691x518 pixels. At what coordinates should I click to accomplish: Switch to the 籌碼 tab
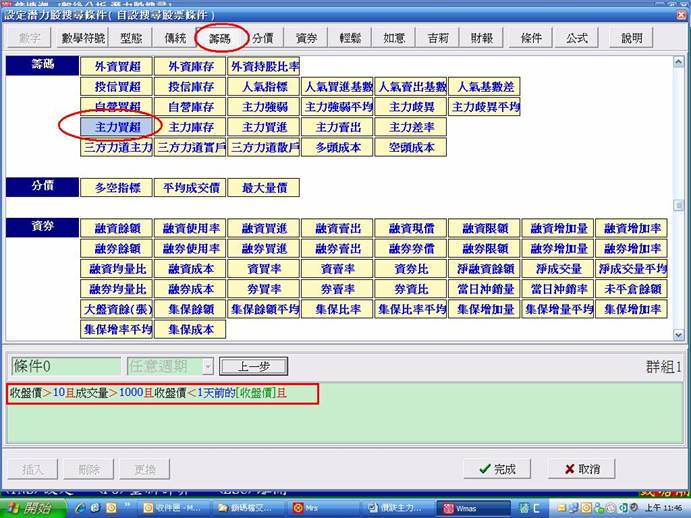pos(219,38)
